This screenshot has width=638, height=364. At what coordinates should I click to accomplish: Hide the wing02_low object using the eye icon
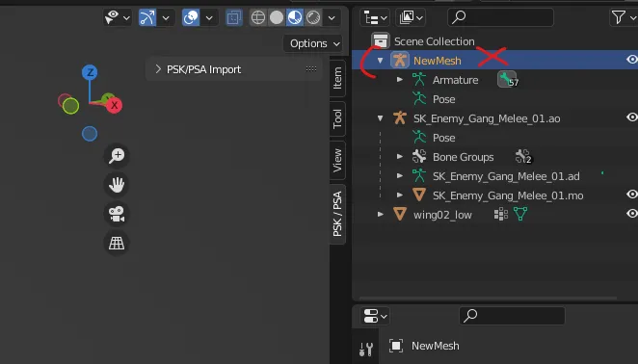(x=631, y=213)
